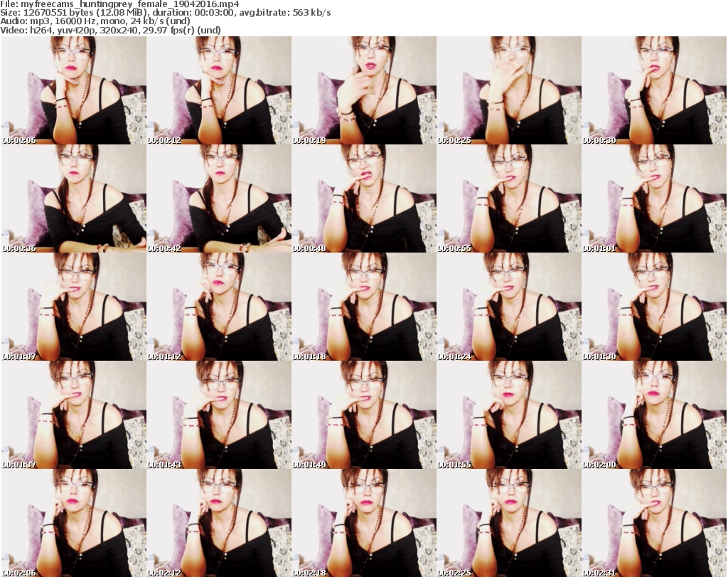Select the frame timestamped 00:00:36
The width and height of the screenshot is (728, 577).
[74, 198]
